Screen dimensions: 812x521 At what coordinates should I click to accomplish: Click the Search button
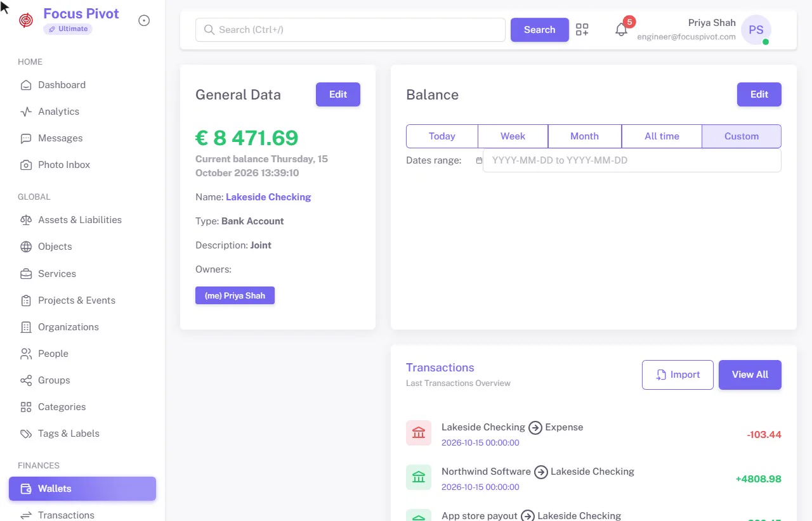point(540,30)
